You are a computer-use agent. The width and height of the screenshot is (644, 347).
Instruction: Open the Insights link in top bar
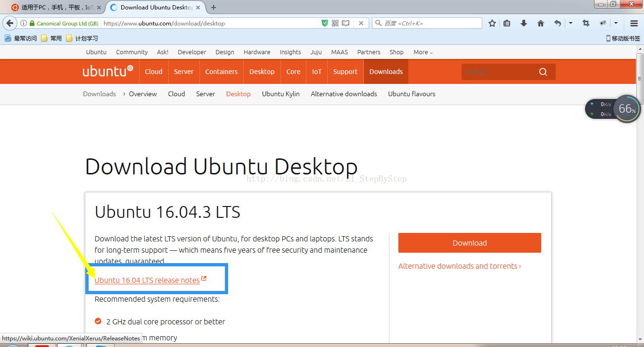[x=290, y=52]
